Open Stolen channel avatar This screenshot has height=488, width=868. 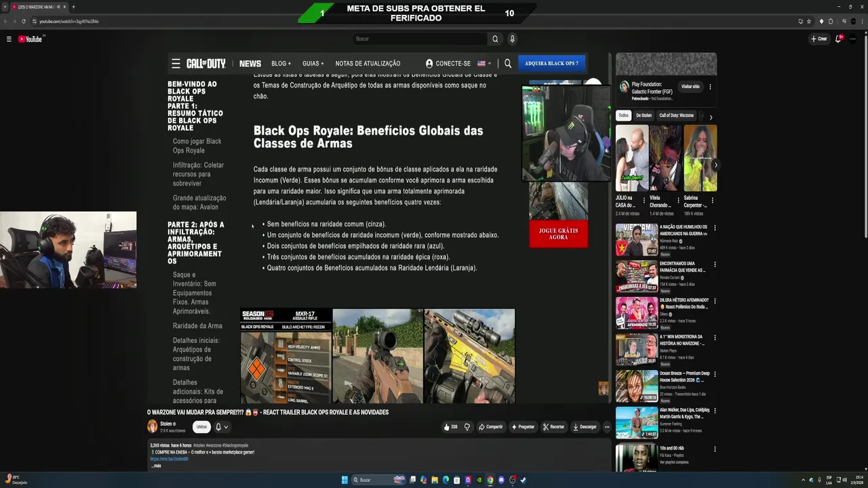[153, 426]
